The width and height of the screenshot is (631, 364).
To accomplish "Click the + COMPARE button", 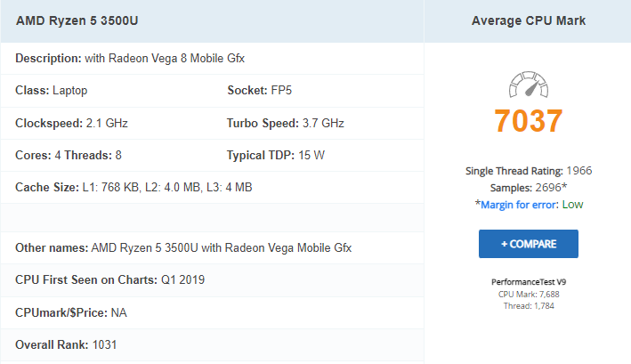I will [529, 244].
